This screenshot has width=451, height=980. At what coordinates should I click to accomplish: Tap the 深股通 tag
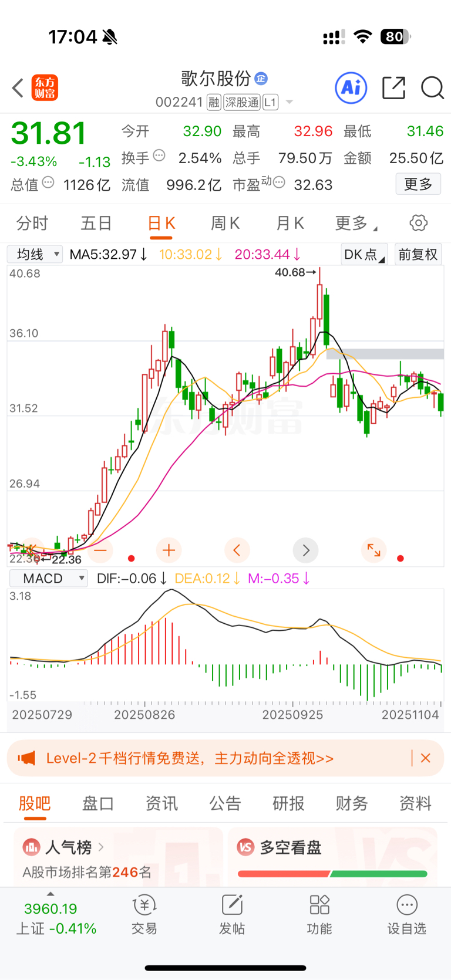[242, 103]
